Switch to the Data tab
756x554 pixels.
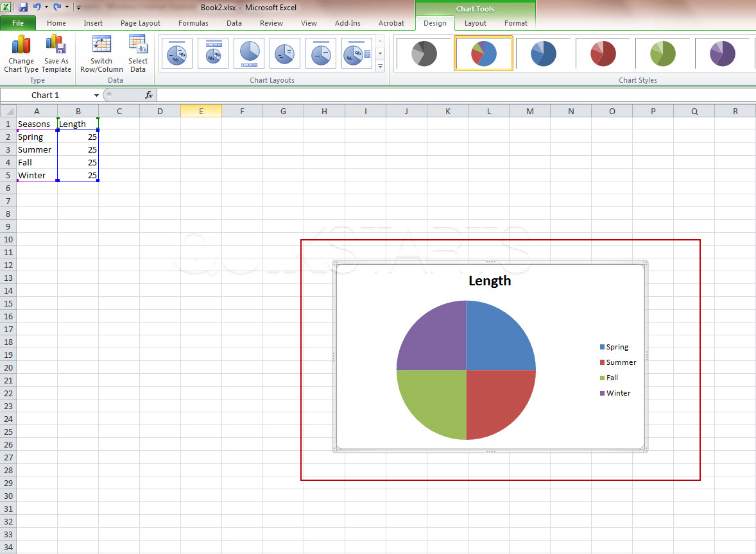pos(234,23)
